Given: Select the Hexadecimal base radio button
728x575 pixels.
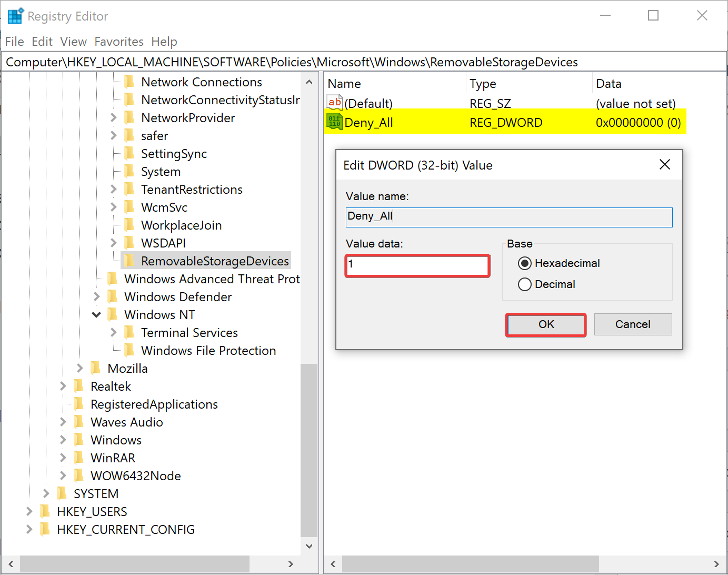Looking at the screenshot, I should click(525, 263).
